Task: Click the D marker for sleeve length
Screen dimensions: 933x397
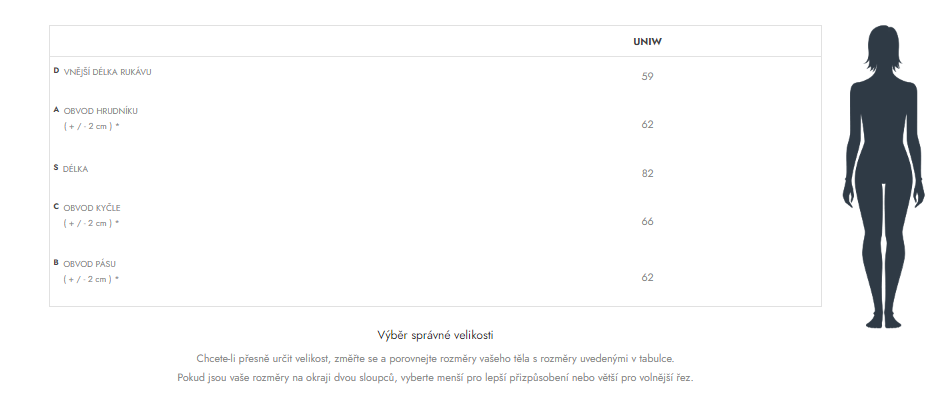Action: [x=57, y=71]
